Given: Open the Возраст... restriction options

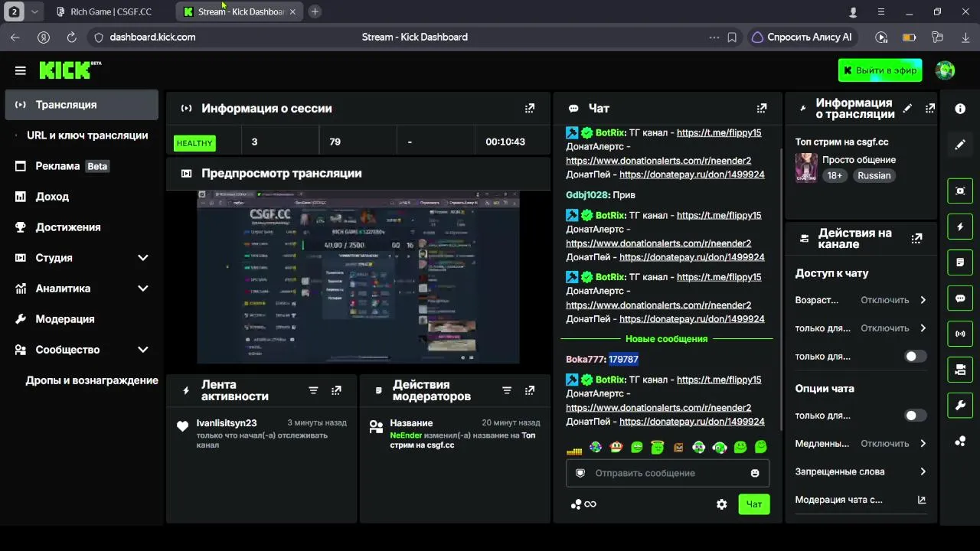Looking at the screenshot, I should click(x=861, y=300).
